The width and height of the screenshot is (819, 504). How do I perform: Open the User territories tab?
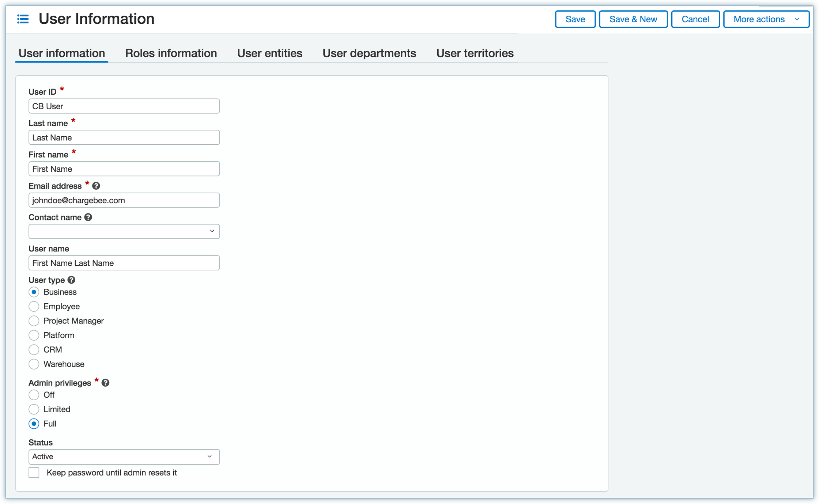pyautogui.click(x=475, y=53)
